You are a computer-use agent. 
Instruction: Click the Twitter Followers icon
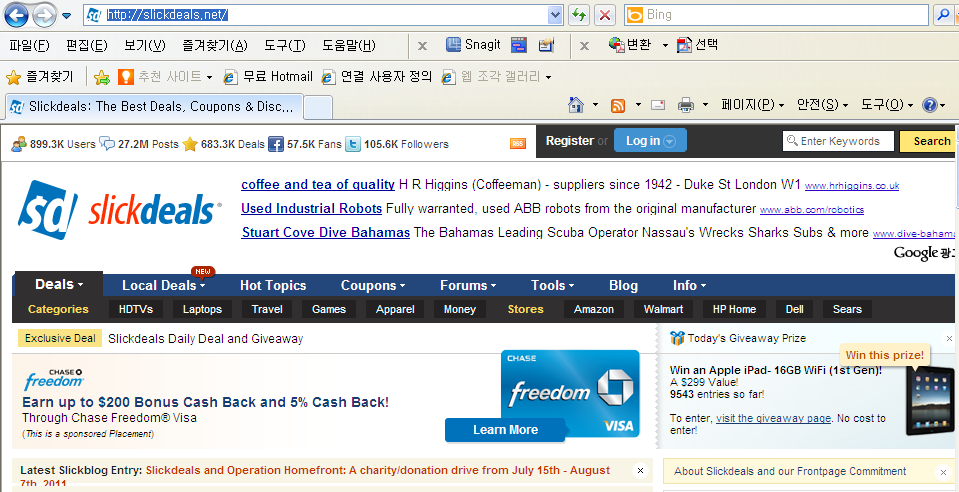coord(353,144)
